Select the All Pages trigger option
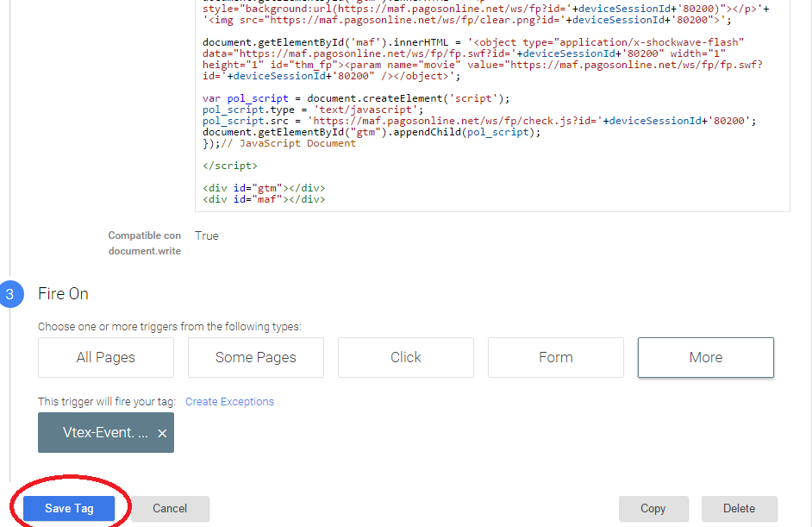 coord(105,357)
